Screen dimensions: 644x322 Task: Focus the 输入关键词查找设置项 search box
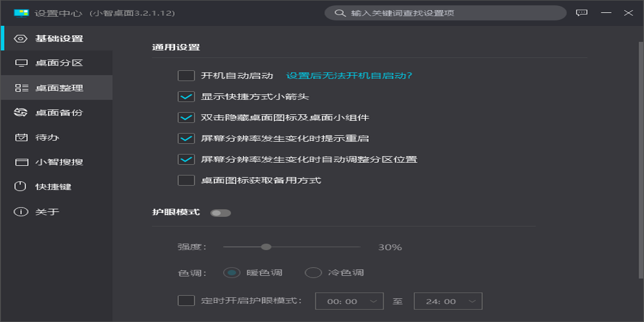(x=451, y=13)
